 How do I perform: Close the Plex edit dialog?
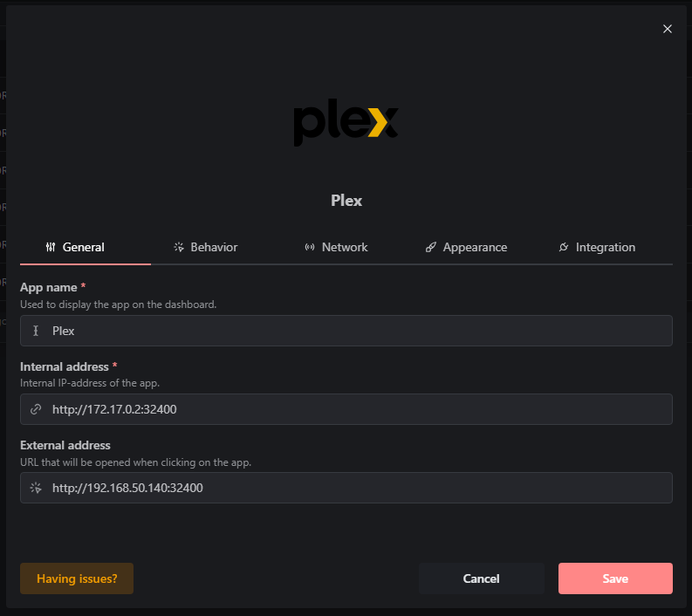click(x=668, y=29)
